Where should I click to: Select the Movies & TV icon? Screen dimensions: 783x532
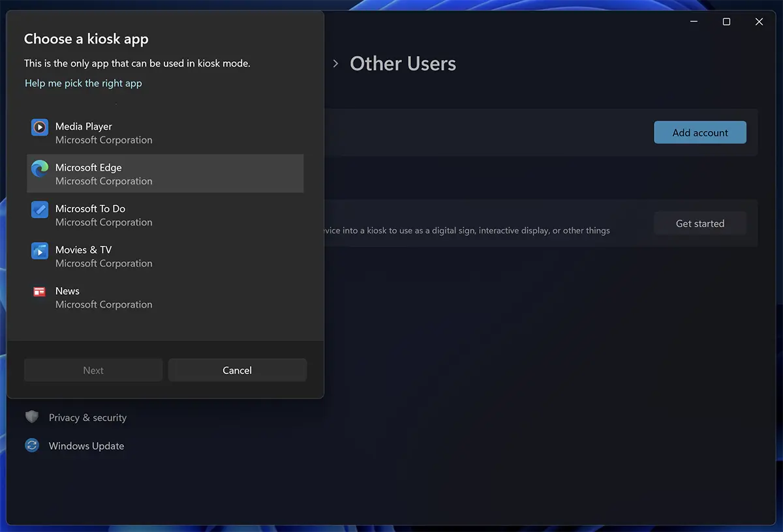(x=40, y=250)
